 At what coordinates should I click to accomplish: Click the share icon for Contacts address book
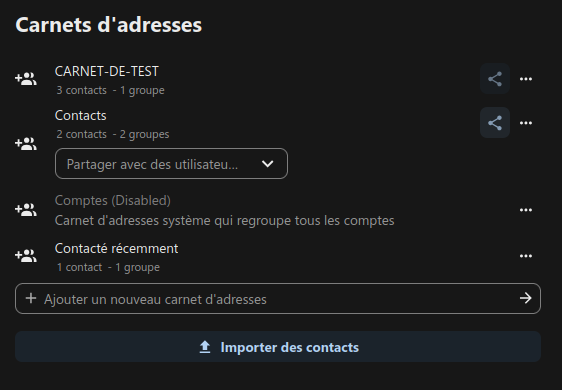tap(495, 123)
